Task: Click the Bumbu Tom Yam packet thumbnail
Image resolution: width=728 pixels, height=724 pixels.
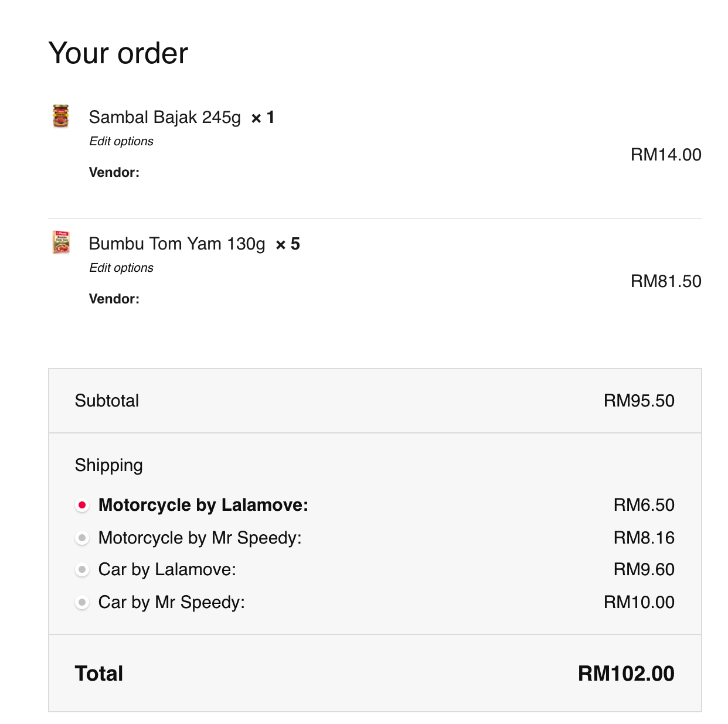Action: click(x=61, y=242)
